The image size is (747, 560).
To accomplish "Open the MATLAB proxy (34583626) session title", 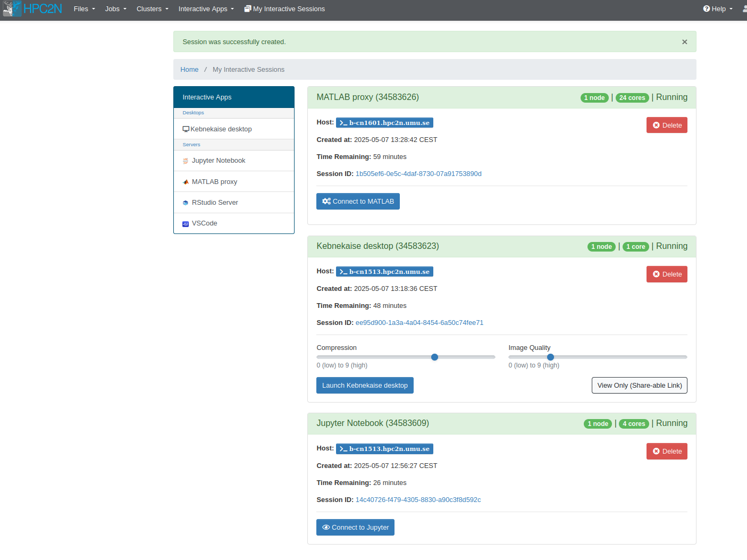I will 367,97.
